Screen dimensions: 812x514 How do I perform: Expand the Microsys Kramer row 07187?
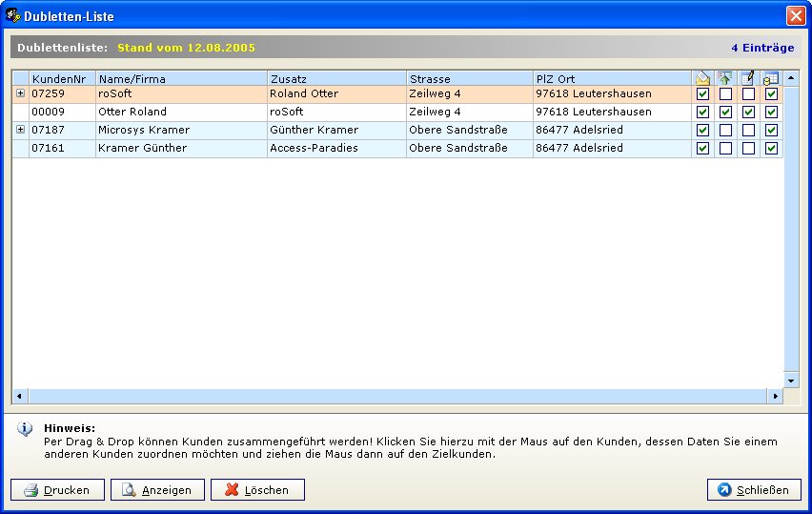[20, 129]
